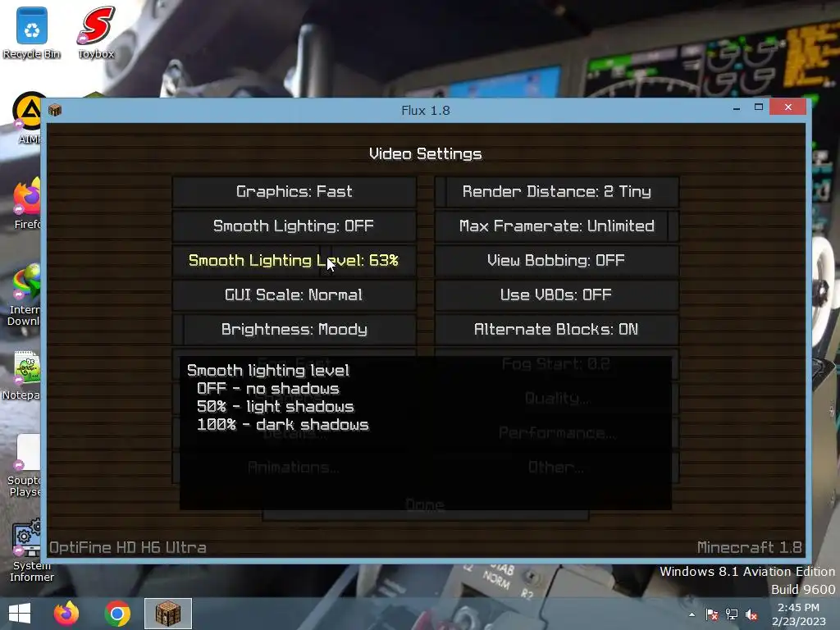This screenshot has width=840, height=630.
Task: Click the Brightness: Moody slider
Action: coord(294,330)
